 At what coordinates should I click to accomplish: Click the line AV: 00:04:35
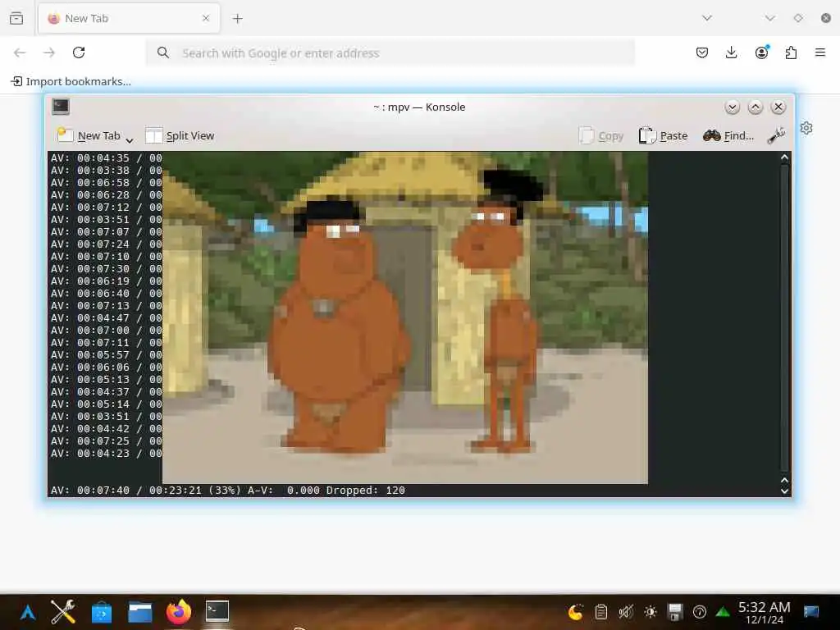pos(106,157)
